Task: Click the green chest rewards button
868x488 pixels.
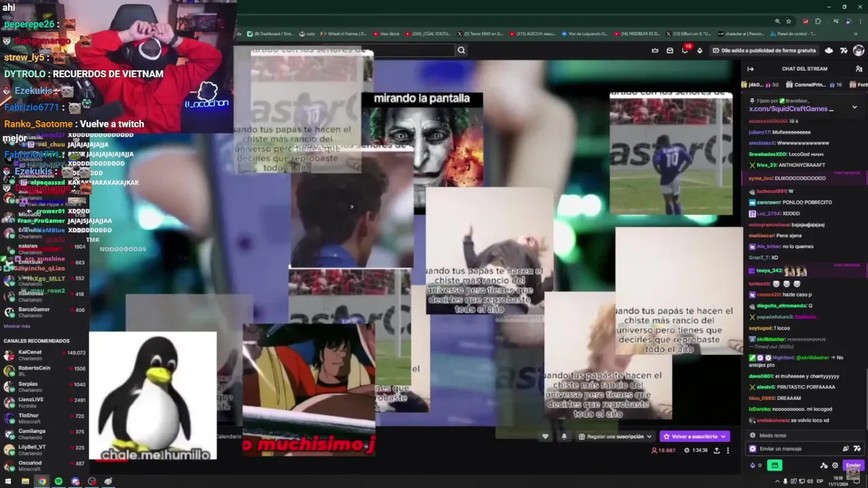Action: tap(774, 465)
